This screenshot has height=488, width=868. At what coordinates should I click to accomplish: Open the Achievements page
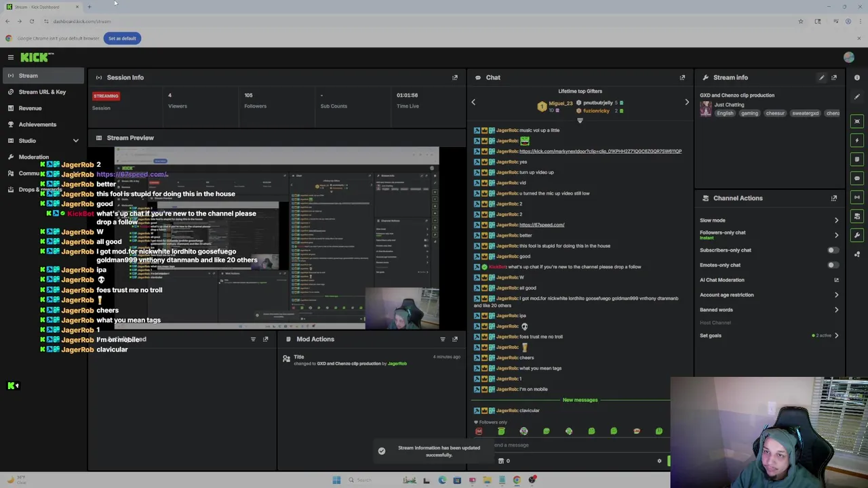point(43,124)
